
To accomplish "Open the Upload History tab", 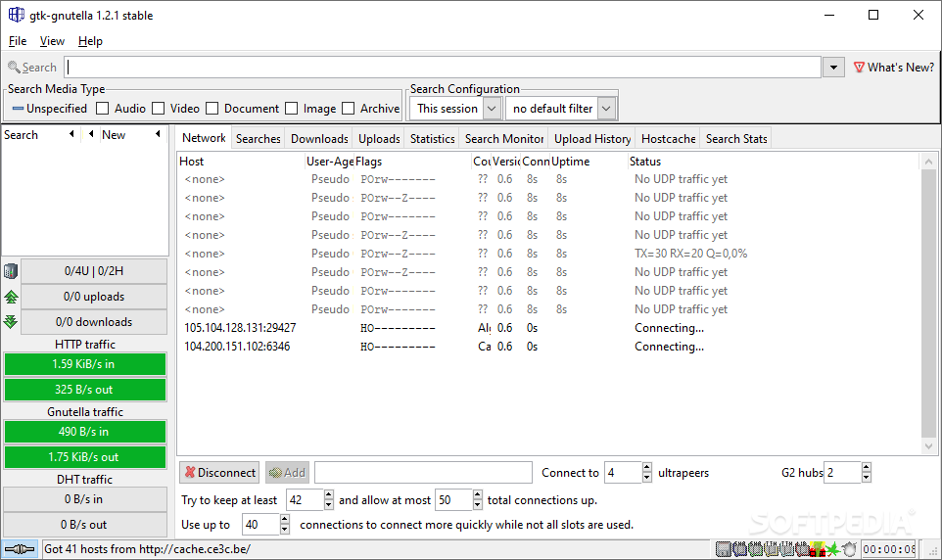I will coord(592,139).
